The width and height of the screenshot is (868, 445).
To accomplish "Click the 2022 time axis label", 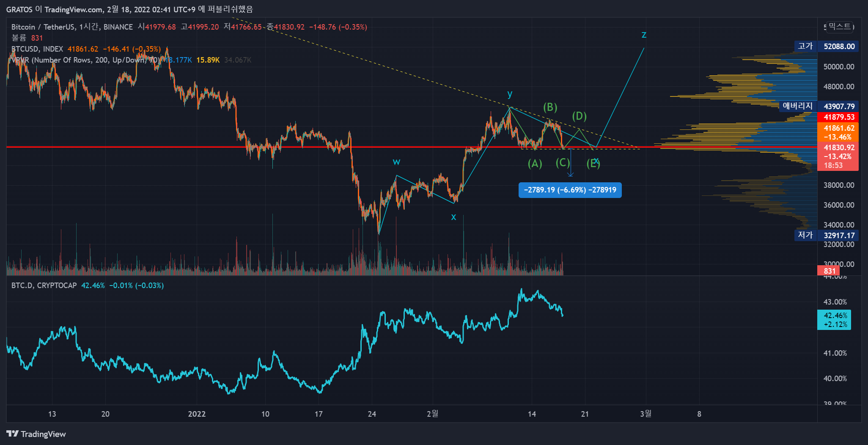I will 197,414.
